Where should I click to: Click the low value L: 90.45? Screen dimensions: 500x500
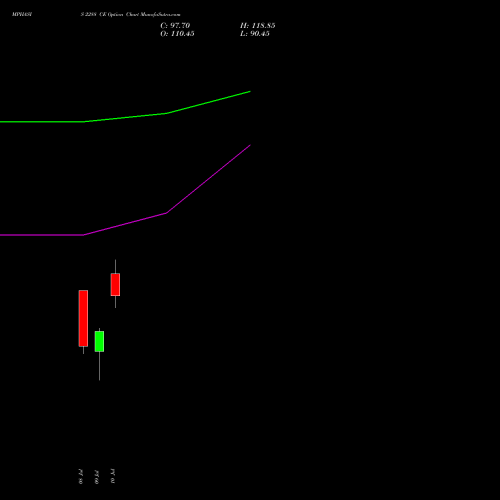(255, 34)
